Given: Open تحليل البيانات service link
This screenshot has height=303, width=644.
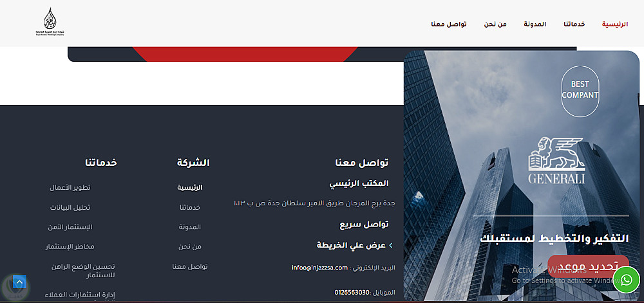Looking at the screenshot, I should point(70,207).
